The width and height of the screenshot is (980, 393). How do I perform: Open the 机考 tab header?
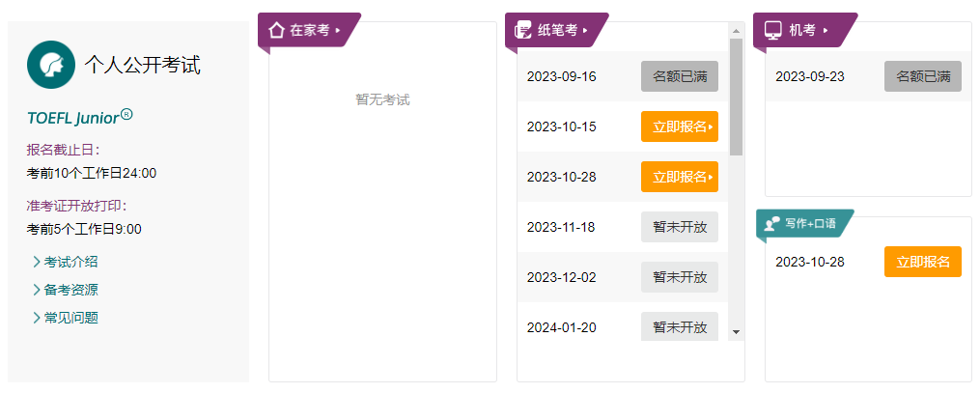tap(807, 30)
